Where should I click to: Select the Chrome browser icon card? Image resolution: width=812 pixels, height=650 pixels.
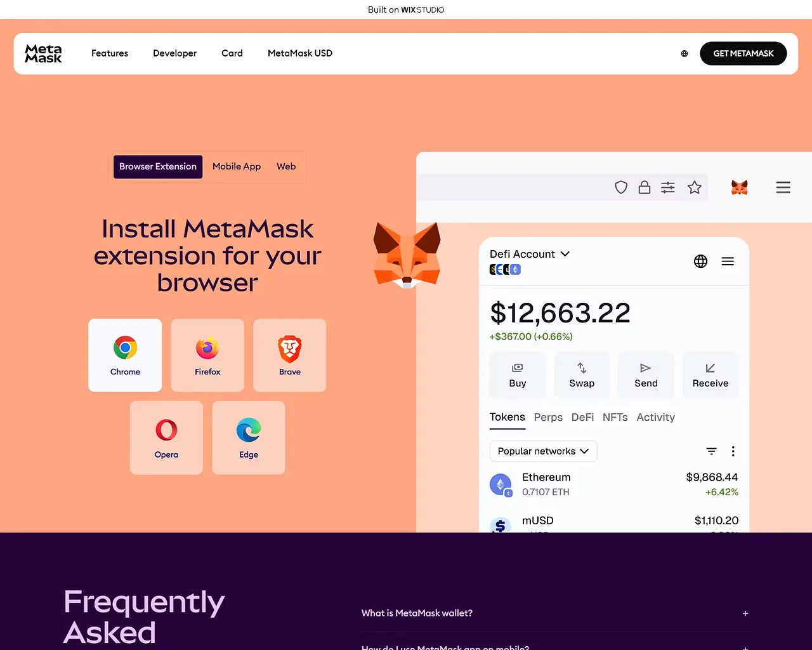(x=125, y=355)
